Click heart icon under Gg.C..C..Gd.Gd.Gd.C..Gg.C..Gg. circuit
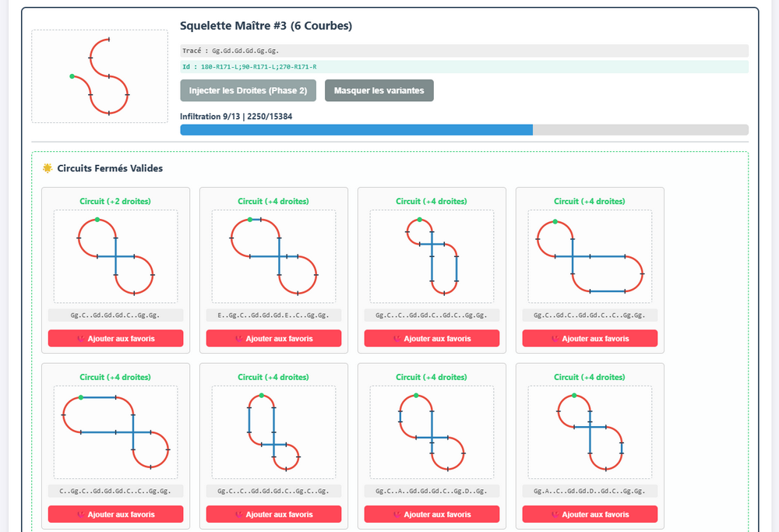 pyautogui.click(x=239, y=514)
